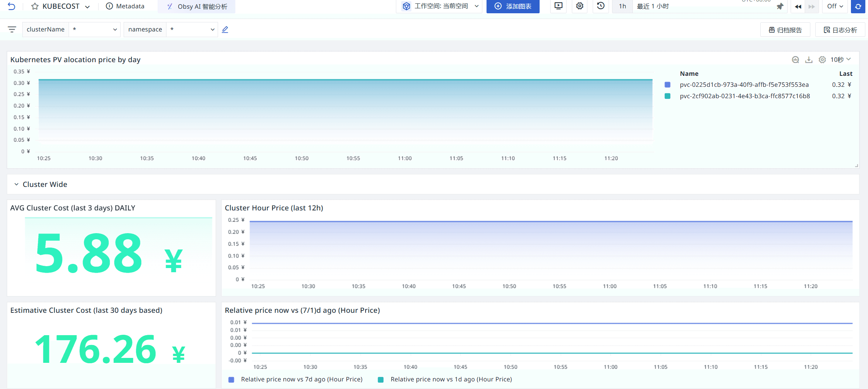The image size is (868, 389).
Task: Open the time history clock icon
Action: (601, 6)
